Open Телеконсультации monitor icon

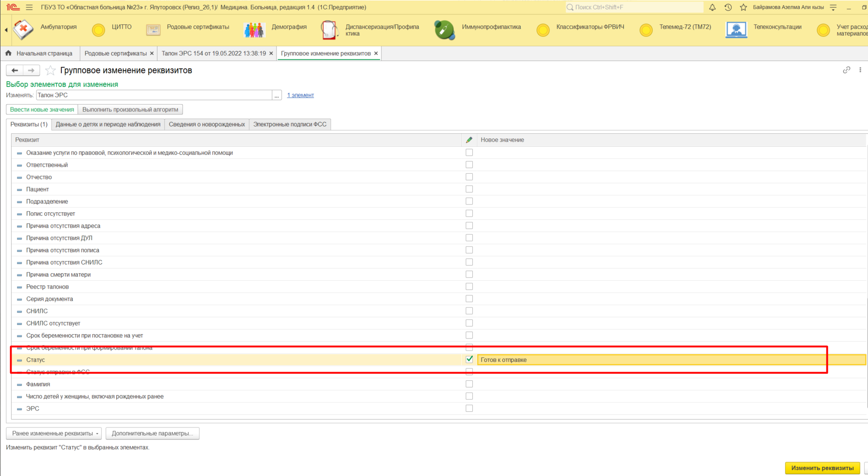click(x=736, y=30)
